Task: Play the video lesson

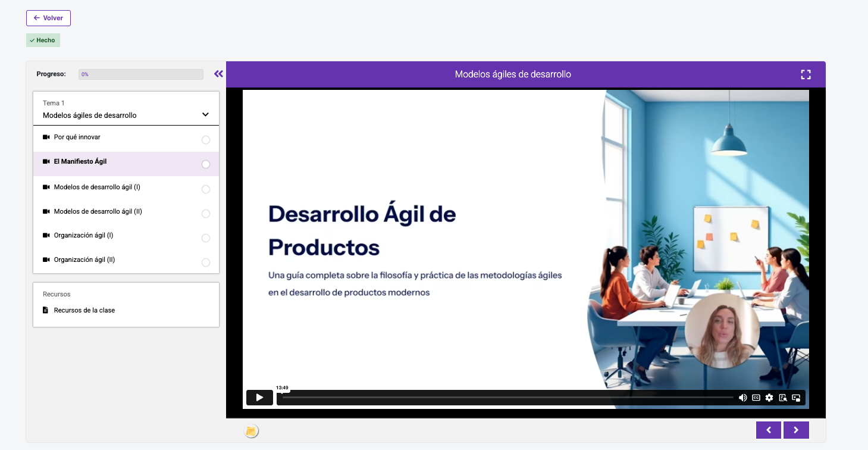Action: (x=259, y=398)
